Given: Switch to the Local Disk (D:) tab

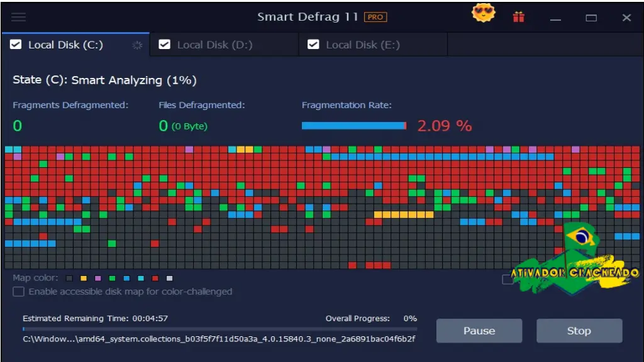Looking at the screenshot, I should 225,45.
